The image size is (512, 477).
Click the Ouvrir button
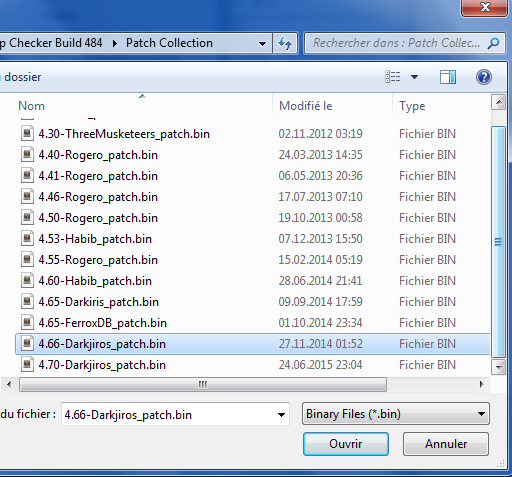pos(346,444)
